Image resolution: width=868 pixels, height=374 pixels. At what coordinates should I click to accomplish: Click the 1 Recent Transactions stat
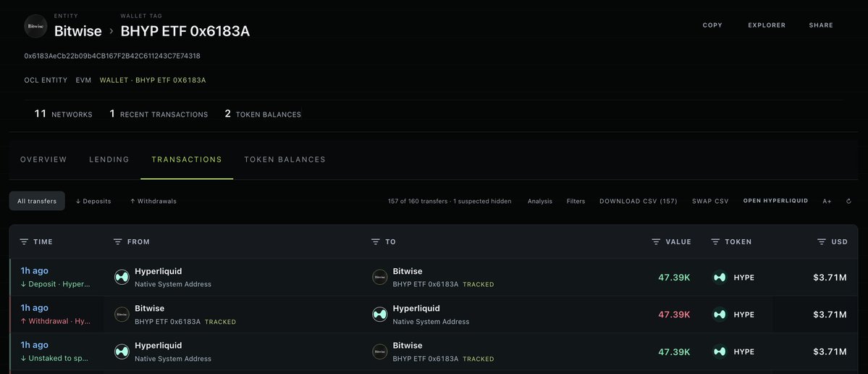(x=159, y=114)
